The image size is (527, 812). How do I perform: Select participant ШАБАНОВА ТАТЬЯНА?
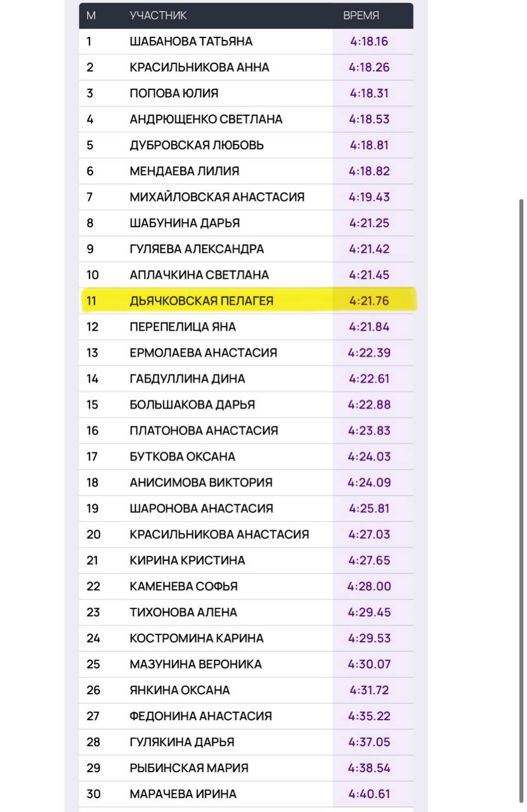click(191, 42)
